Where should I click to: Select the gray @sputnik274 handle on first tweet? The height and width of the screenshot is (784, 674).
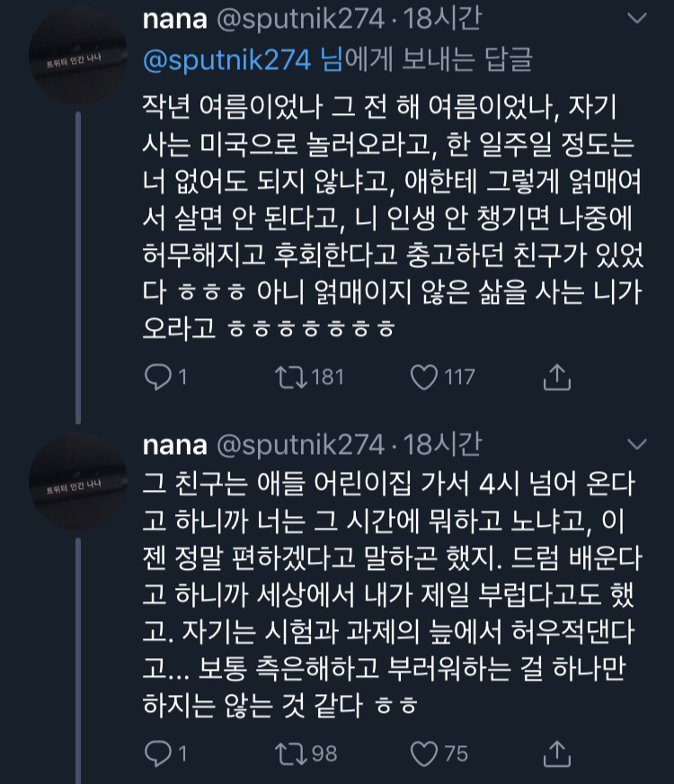click(301, 19)
